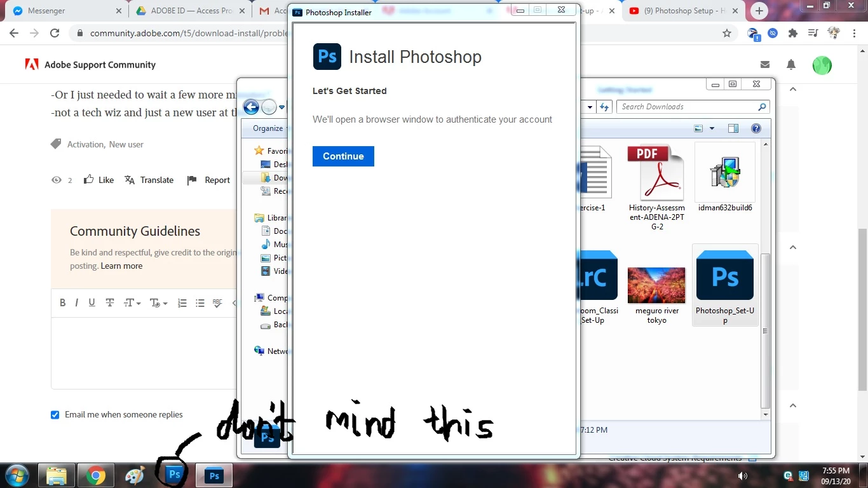Viewport: 868px width, 488px height.
Task: Open text color dropdown in reply editor
Action: (158, 303)
